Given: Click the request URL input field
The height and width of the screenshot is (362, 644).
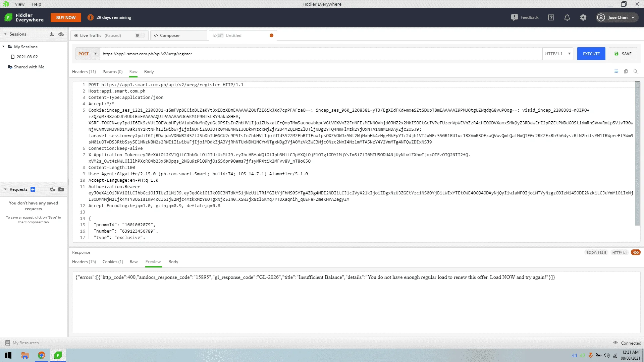Looking at the screenshot, I should pyautogui.click(x=321, y=54).
